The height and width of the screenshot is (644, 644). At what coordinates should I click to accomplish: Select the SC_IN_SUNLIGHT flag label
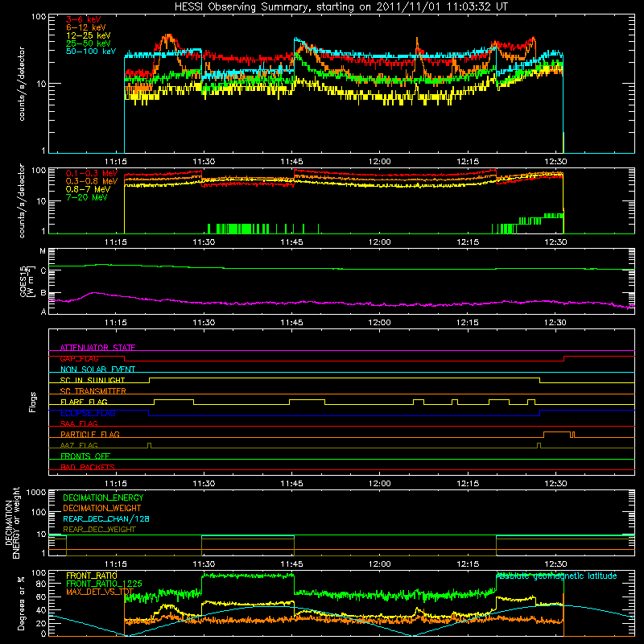click(x=93, y=380)
